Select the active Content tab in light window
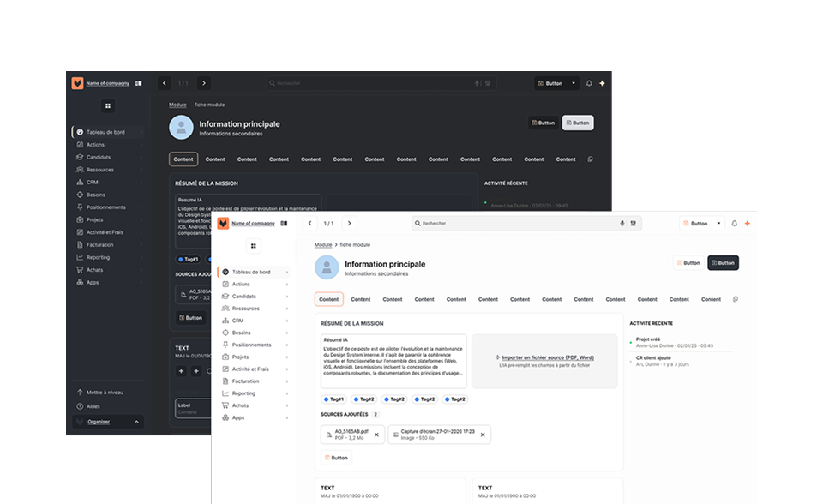 pyautogui.click(x=328, y=299)
